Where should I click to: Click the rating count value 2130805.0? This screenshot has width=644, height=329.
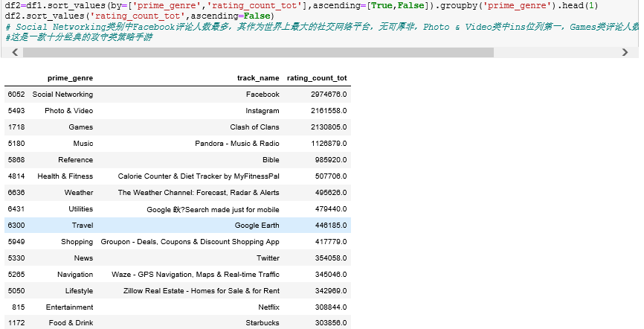[329, 127]
